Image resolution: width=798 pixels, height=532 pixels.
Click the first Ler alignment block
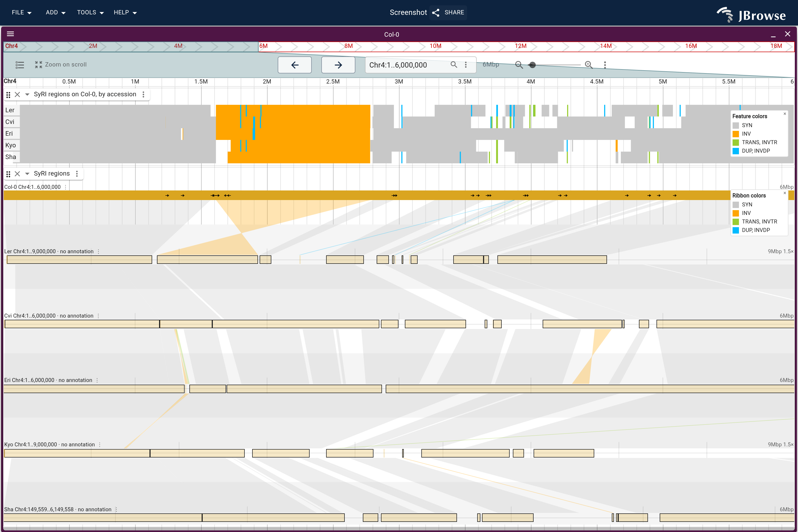[79, 260]
